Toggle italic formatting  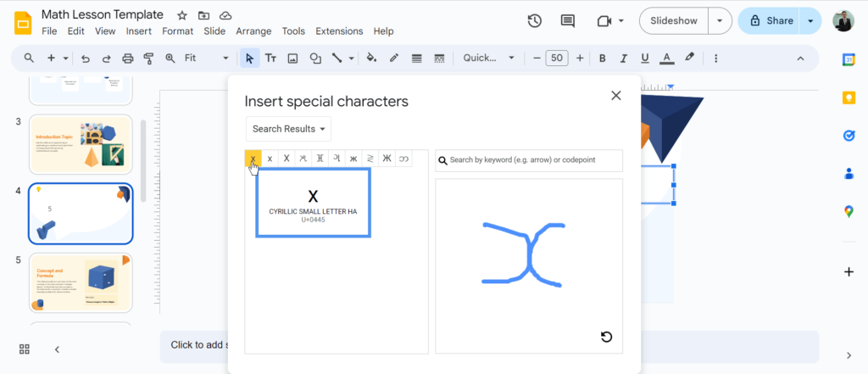(x=623, y=59)
